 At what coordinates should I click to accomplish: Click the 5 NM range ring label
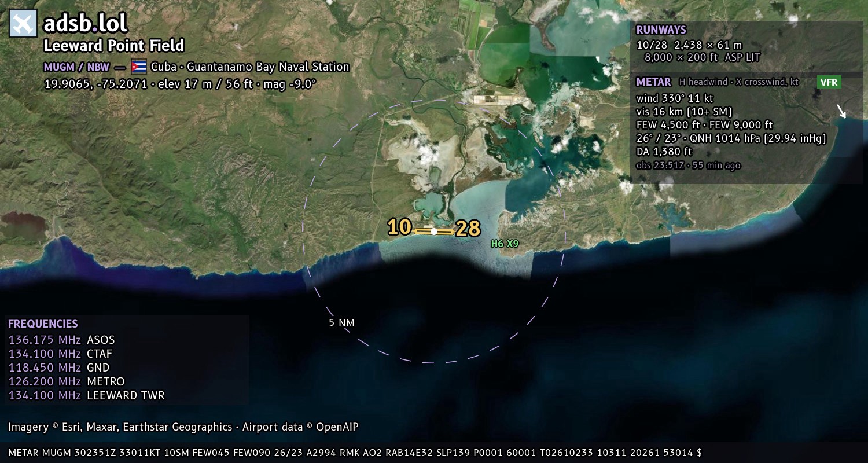(341, 323)
